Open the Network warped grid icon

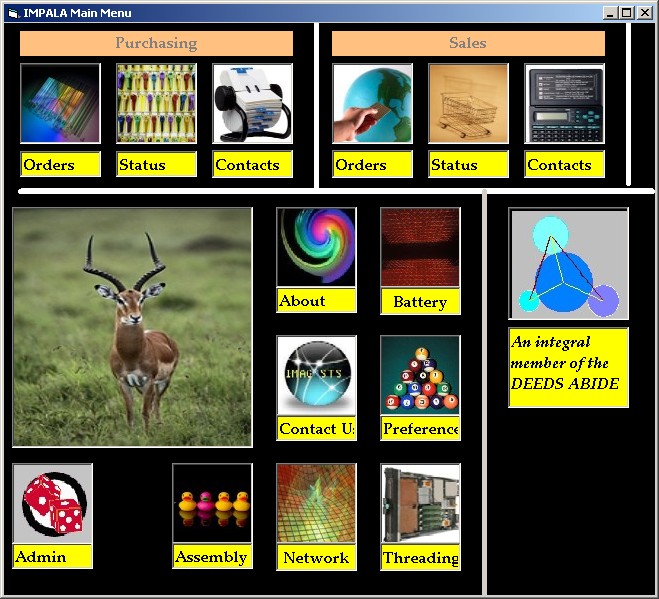(x=316, y=504)
